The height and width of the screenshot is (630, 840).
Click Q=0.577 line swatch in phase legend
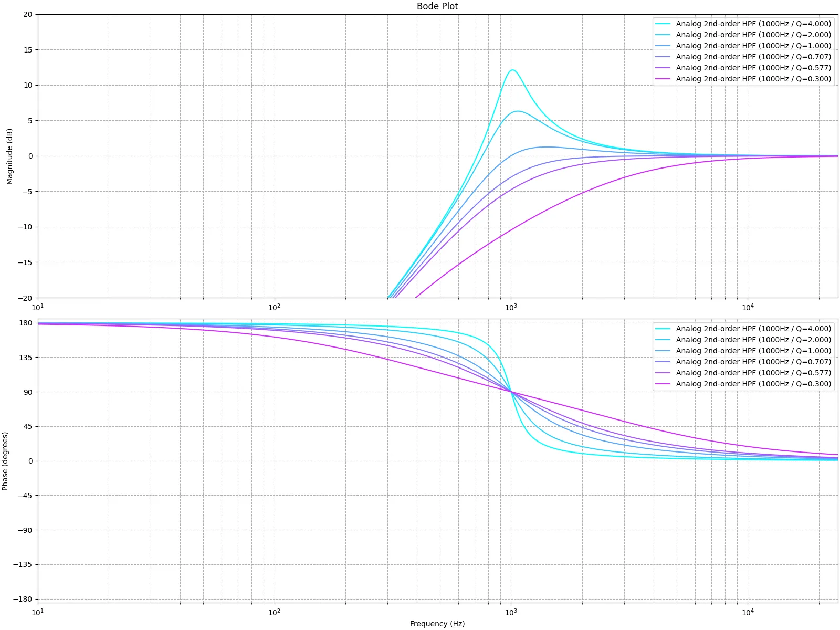663,373
